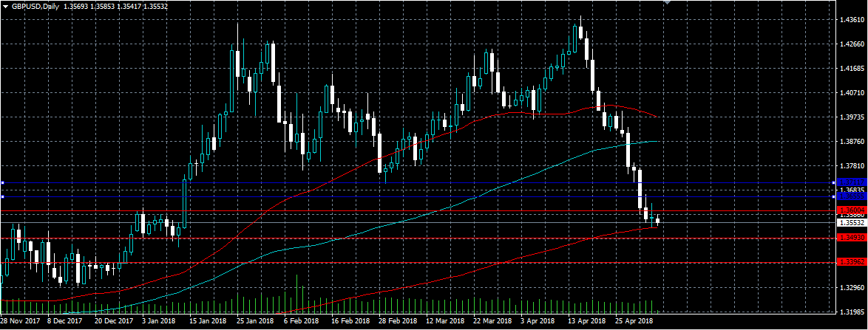868x330 pixels.
Task: Click the 22 Mar 2018 date label
Action: pyautogui.click(x=492, y=321)
